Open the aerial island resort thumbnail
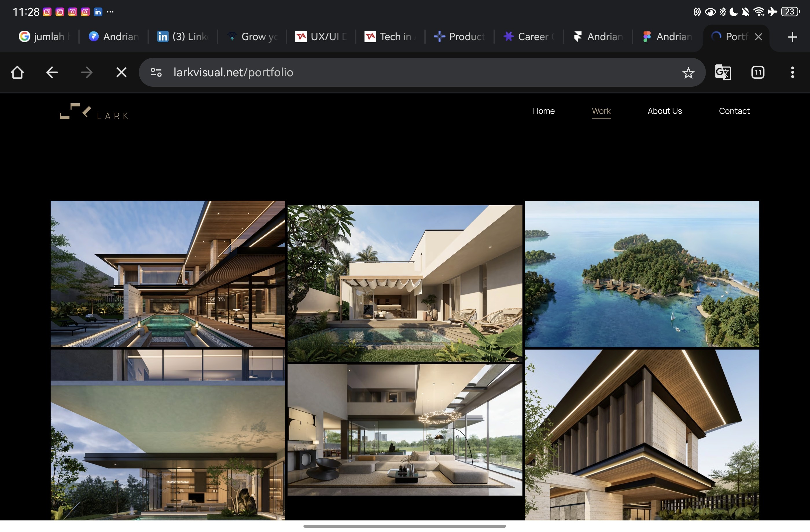 (x=642, y=274)
